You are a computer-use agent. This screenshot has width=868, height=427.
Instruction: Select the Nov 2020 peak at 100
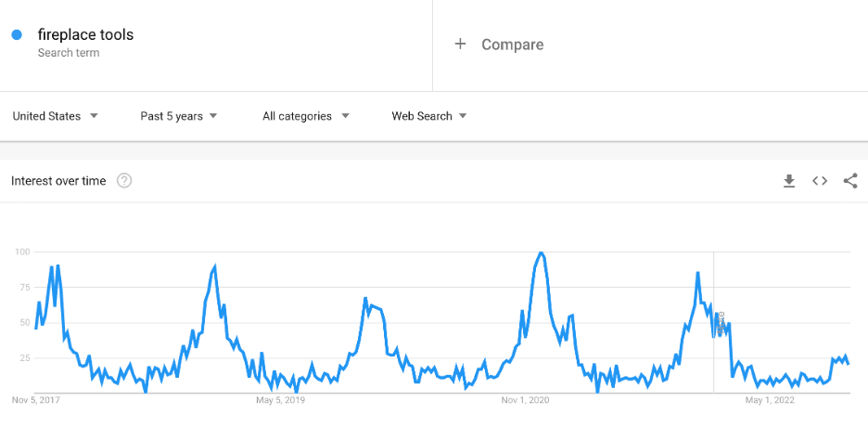tap(541, 253)
